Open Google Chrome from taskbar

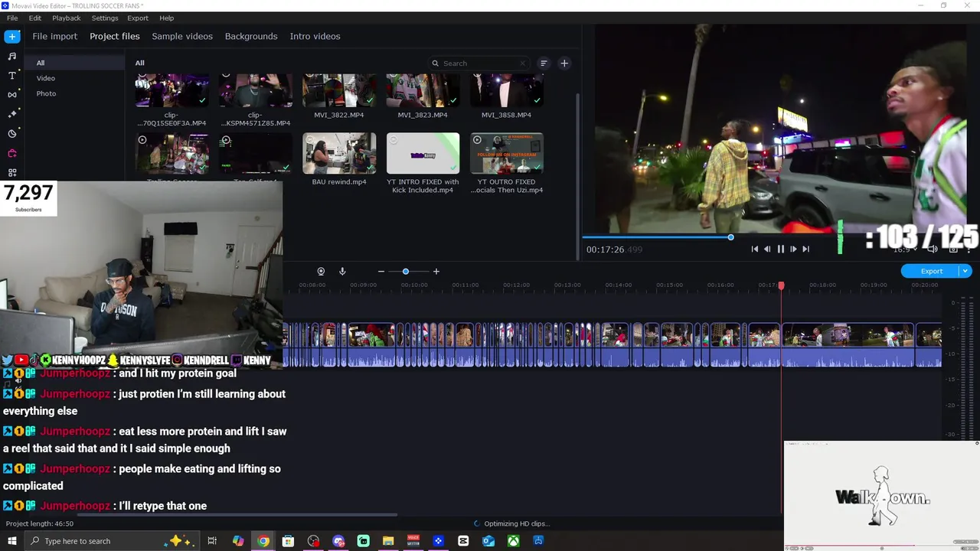point(263,541)
